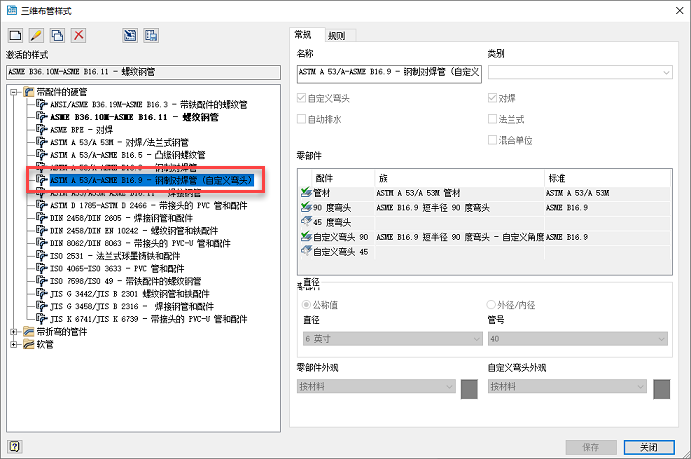Click the Copy style toolbar icon
The height and width of the screenshot is (459, 691).
[x=57, y=35]
